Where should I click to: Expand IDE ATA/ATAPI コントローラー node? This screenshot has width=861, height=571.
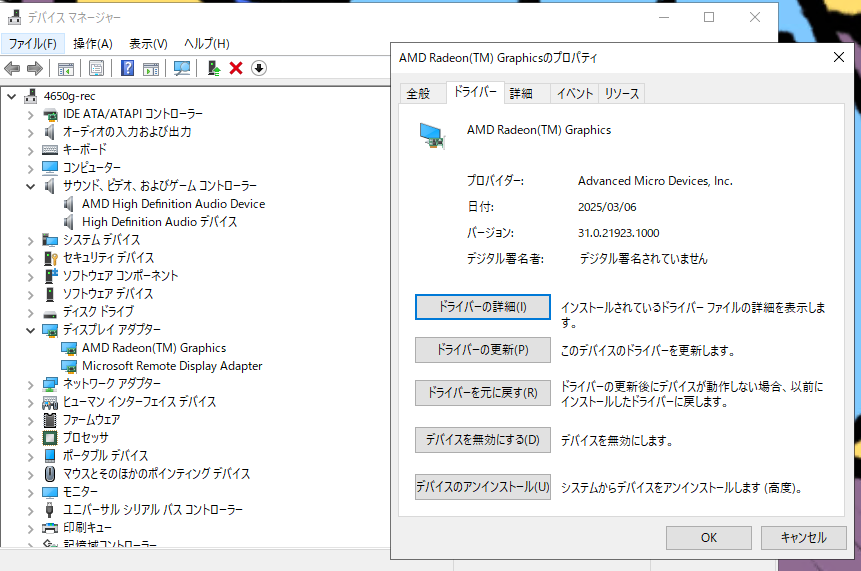pos(31,115)
